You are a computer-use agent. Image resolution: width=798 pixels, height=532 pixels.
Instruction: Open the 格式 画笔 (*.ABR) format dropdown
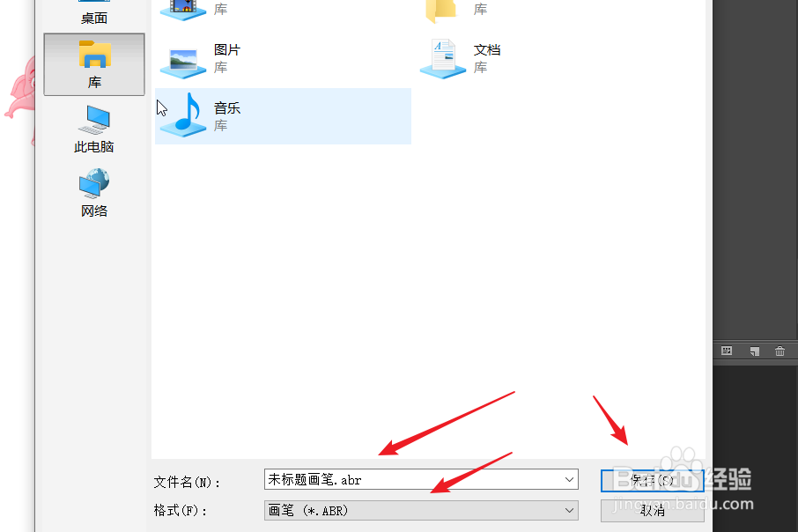coord(421,511)
